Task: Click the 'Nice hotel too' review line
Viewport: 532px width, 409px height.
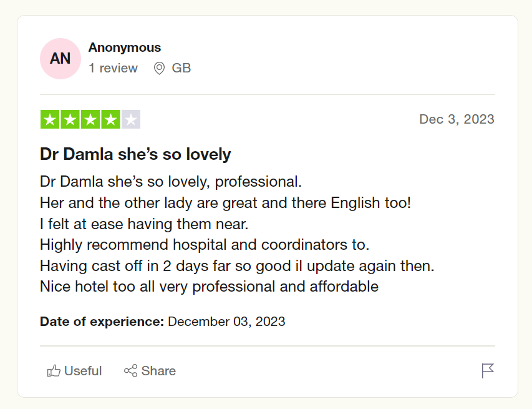Action: [x=209, y=287]
